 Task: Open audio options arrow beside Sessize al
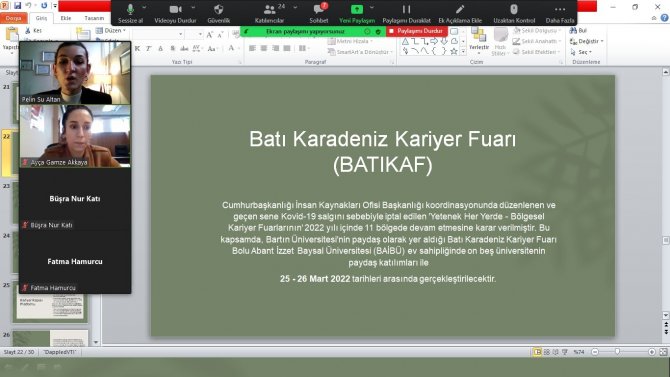[144, 8]
